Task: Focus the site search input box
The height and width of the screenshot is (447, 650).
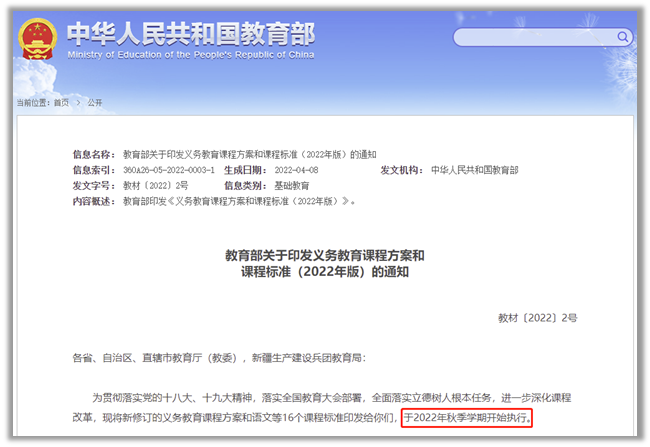Action: pyautogui.click(x=543, y=37)
